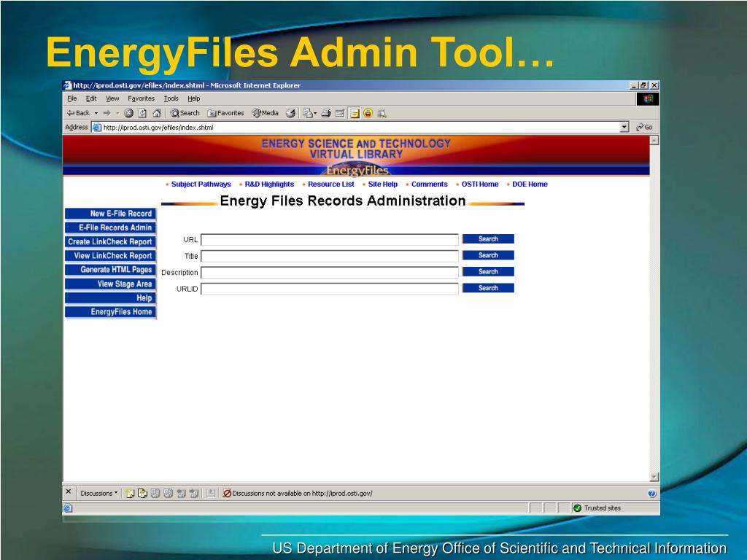747x560 pixels.
Task: Click the Windows flag throbber icon
Action: pyautogui.click(x=648, y=98)
